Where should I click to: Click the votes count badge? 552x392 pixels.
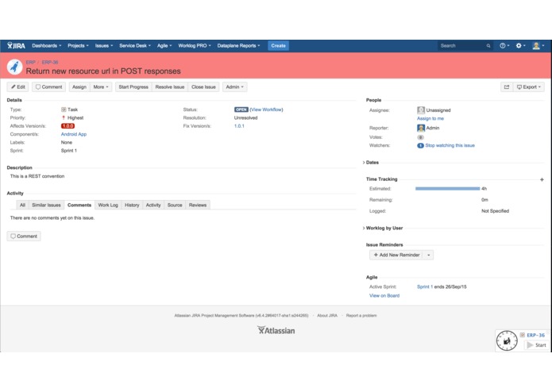click(420, 137)
